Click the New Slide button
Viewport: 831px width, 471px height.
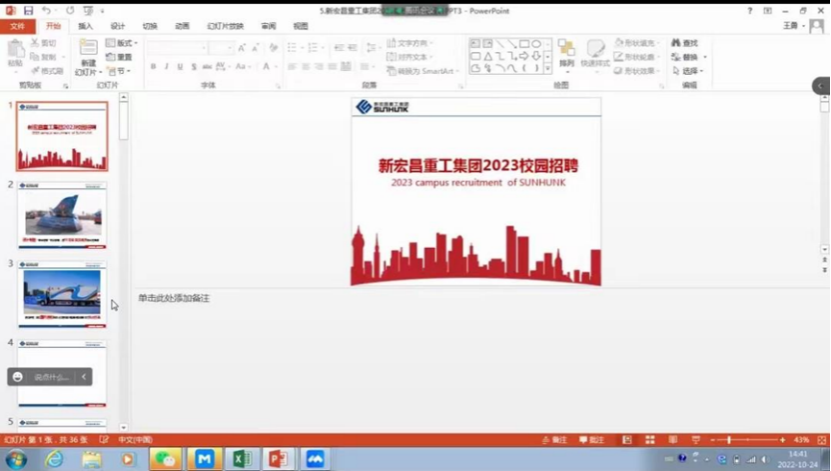tap(88, 57)
